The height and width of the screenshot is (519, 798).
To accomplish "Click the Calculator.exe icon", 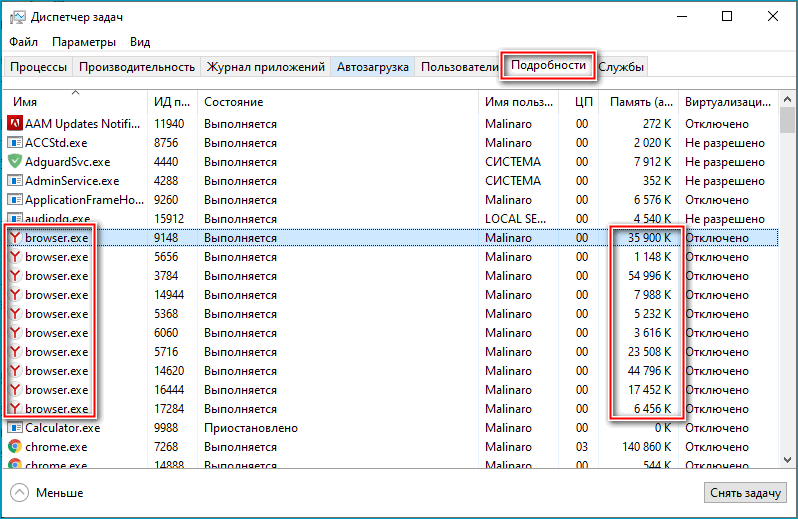I will pos(15,428).
